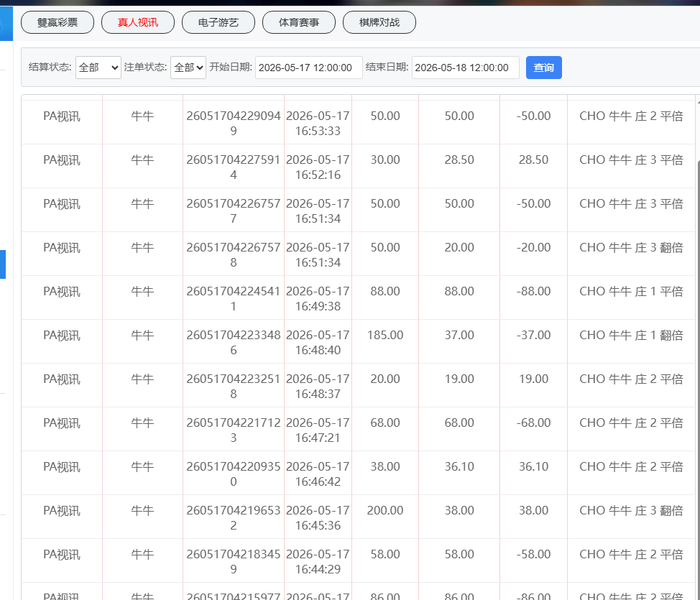Click the profit value -20.00
Image resolution: width=700 pixels, height=600 pixels.
click(533, 247)
